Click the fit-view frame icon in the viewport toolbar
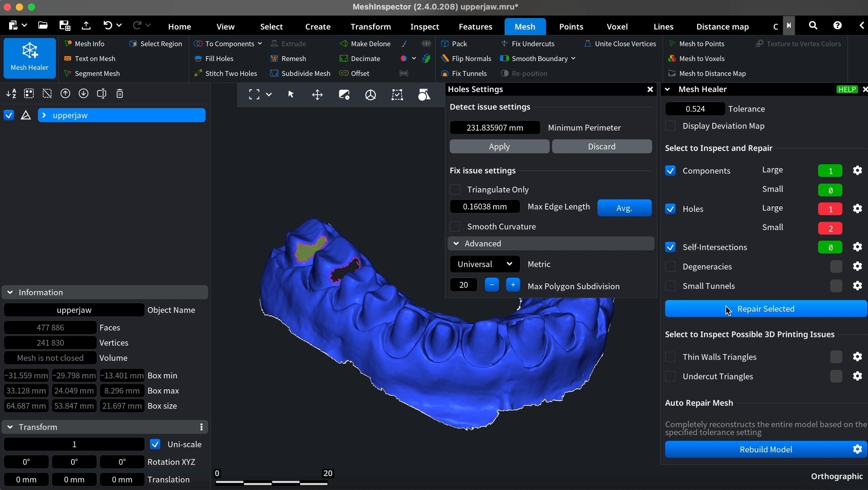 coord(254,94)
